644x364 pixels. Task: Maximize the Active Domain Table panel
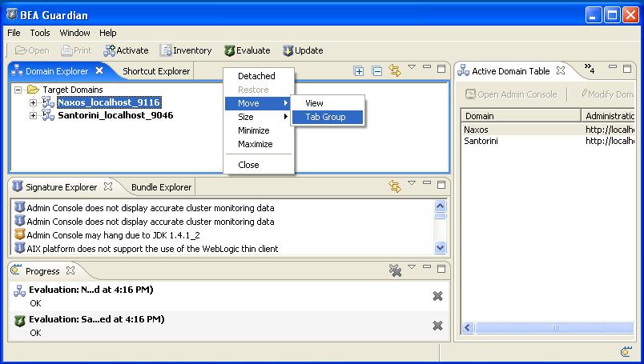(627, 69)
